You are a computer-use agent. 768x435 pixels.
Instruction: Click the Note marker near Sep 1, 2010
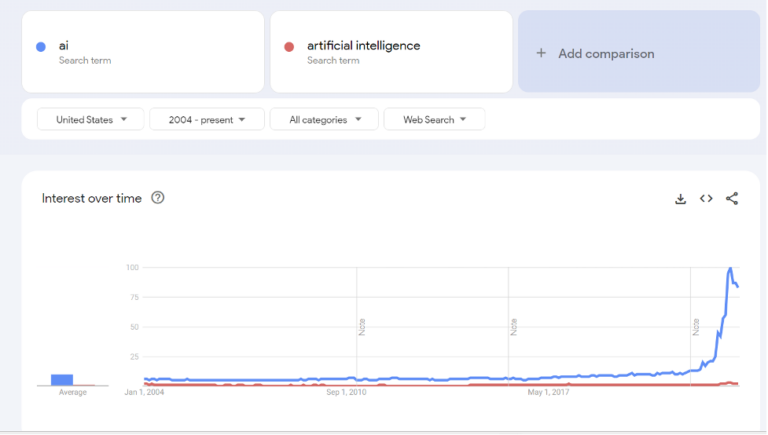tap(362, 327)
